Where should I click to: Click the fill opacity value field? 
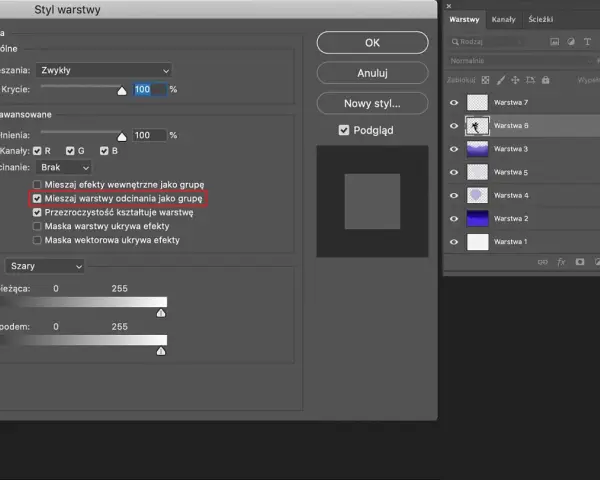[150, 135]
